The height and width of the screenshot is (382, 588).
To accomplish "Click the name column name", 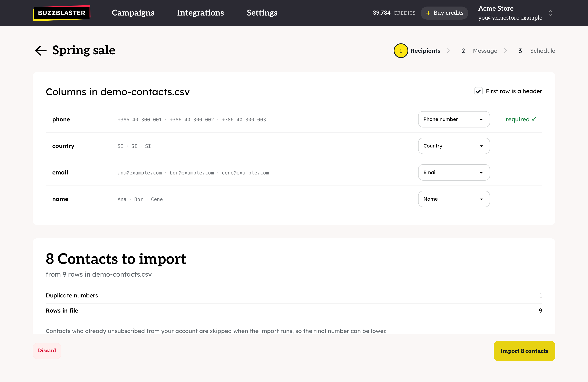I will [60, 199].
